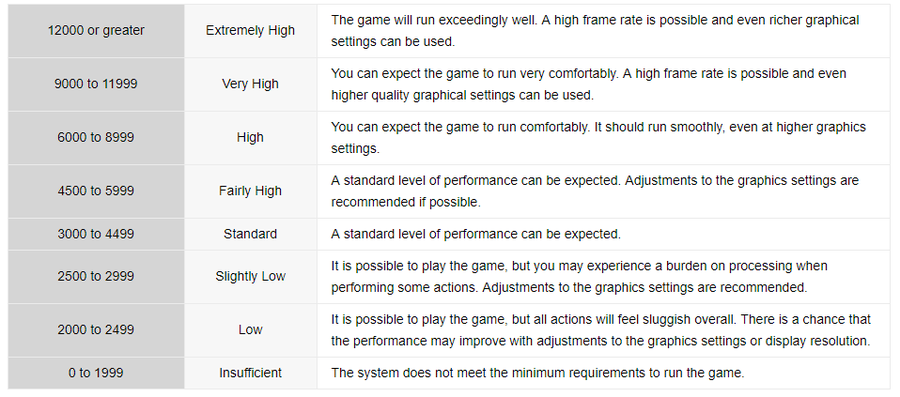Select the 'High' rating cell

click(x=250, y=138)
